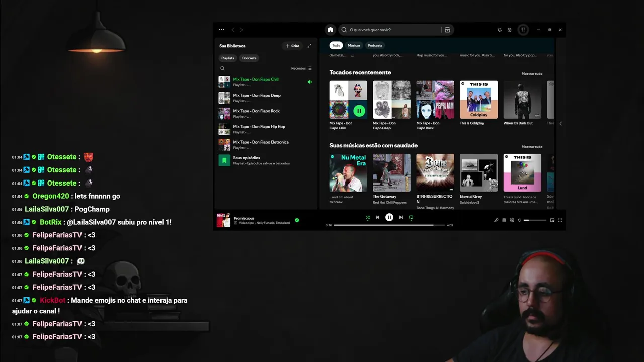Open the Suas músicas estão com saudade heading
This screenshot has height=362, width=644.
tap(373, 146)
